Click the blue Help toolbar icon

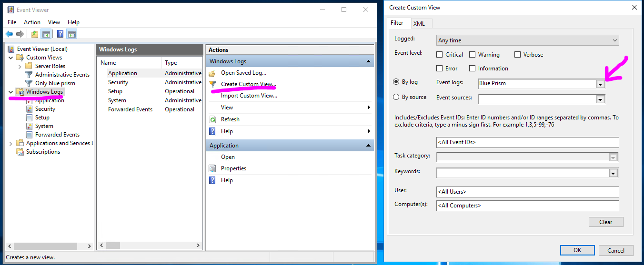click(x=60, y=34)
